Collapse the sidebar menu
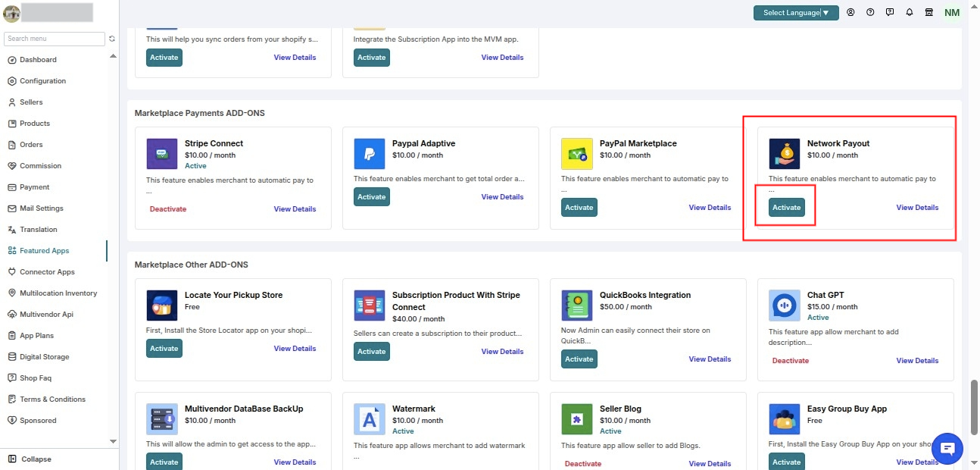 pyautogui.click(x=30, y=459)
